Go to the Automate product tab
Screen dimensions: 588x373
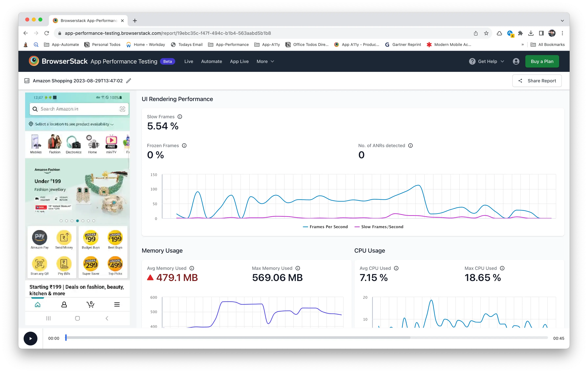[211, 62]
